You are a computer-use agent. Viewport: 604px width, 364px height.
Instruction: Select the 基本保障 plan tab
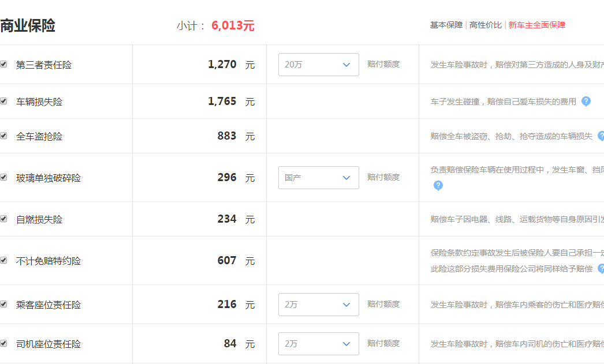click(x=446, y=25)
